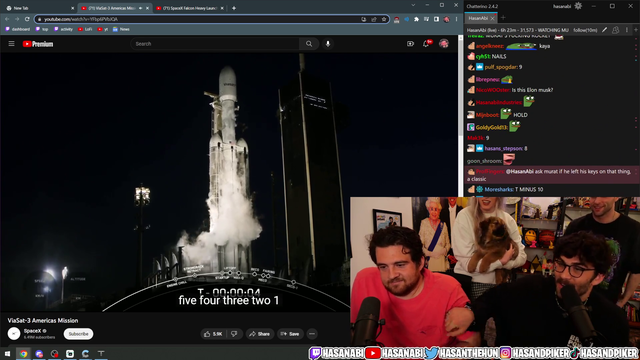
Task: Reload the current Chrome page
Action: click(x=27, y=19)
